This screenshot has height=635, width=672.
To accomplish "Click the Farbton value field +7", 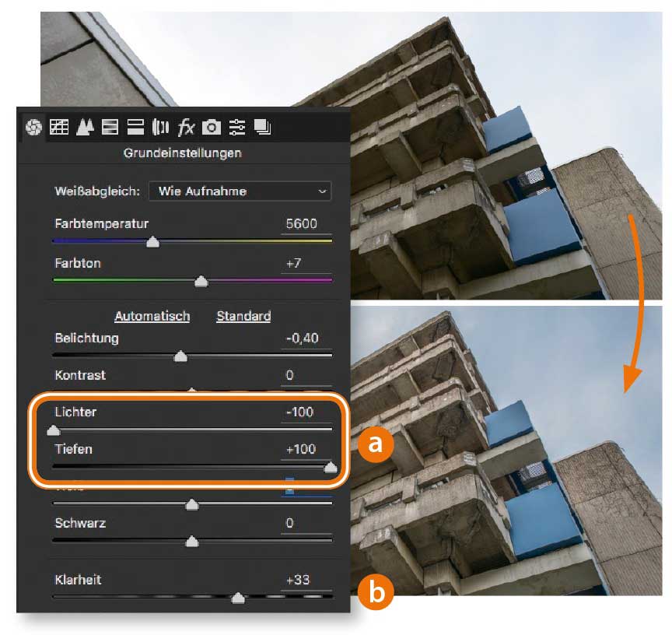I will point(306,263).
